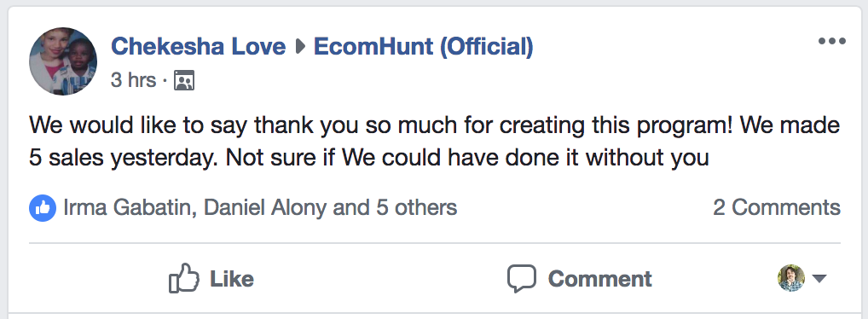Click the group audience icon beside timestamp

(x=184, y=81)
